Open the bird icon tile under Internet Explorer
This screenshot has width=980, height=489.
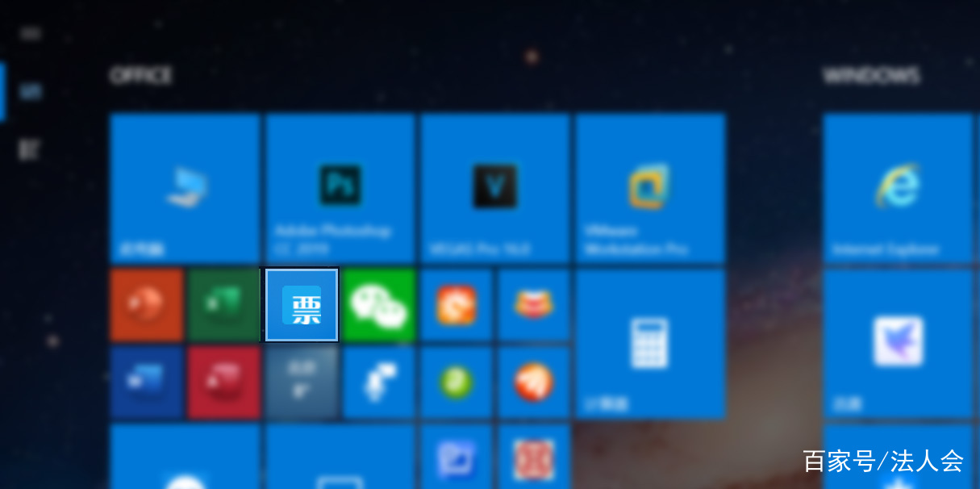point(897,344)
